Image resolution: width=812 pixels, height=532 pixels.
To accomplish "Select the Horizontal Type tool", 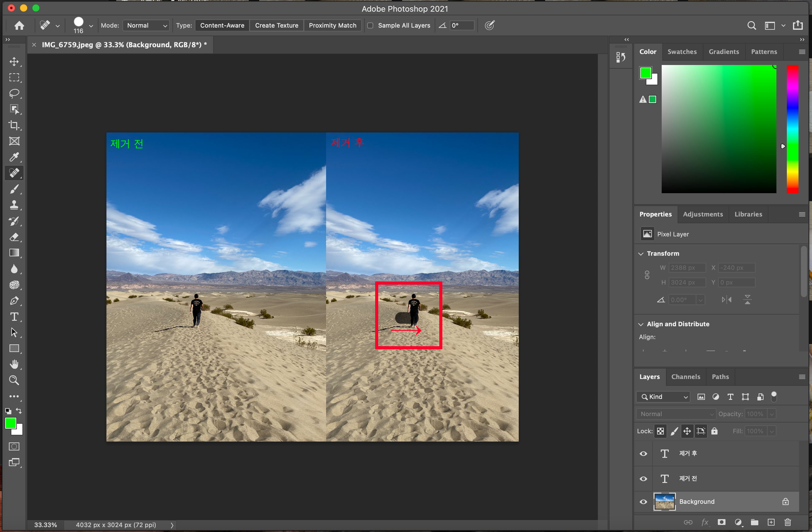I will (x=14, y=317).
